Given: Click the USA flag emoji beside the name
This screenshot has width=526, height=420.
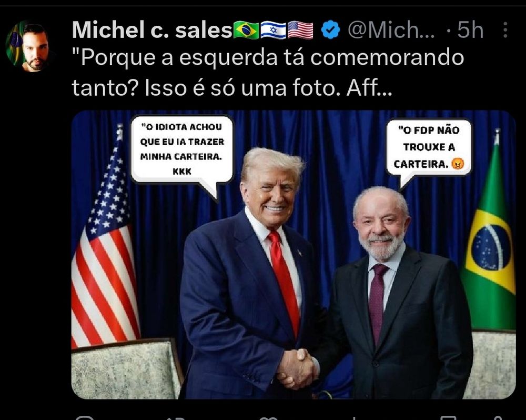Looking at the screenshot, I should click(300, 30).
